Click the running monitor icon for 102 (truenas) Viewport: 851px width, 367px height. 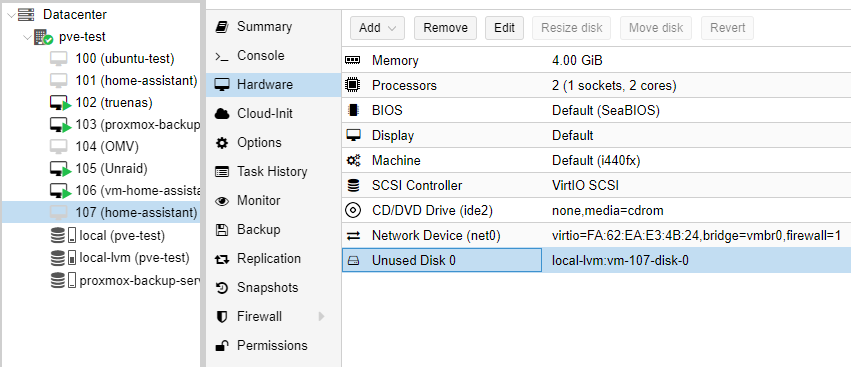[60, 103]
